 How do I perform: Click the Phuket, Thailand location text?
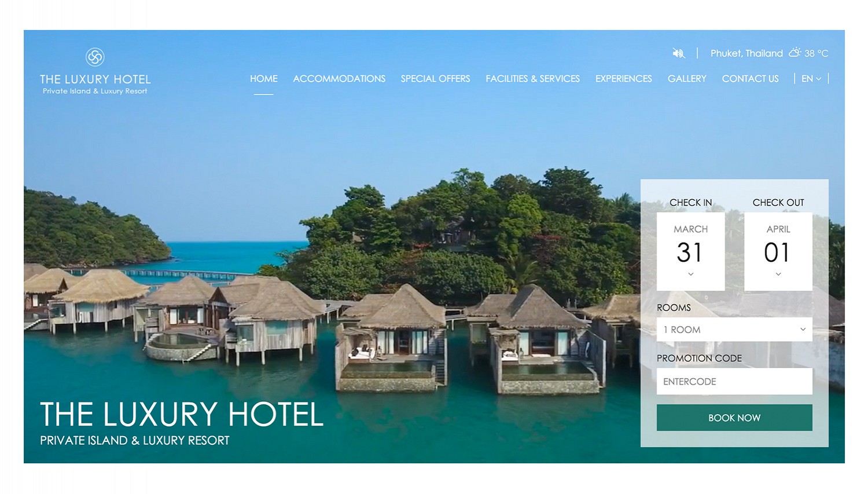click(746, 53)
